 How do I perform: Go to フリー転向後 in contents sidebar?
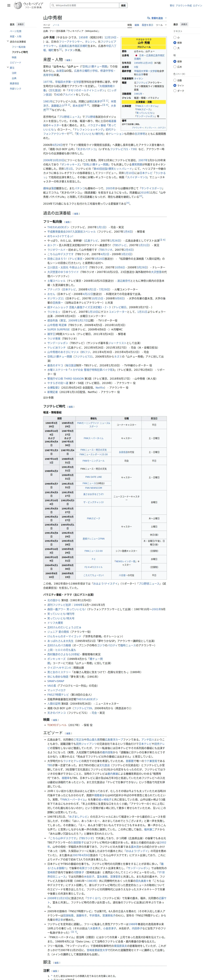(x=19, y=47)
